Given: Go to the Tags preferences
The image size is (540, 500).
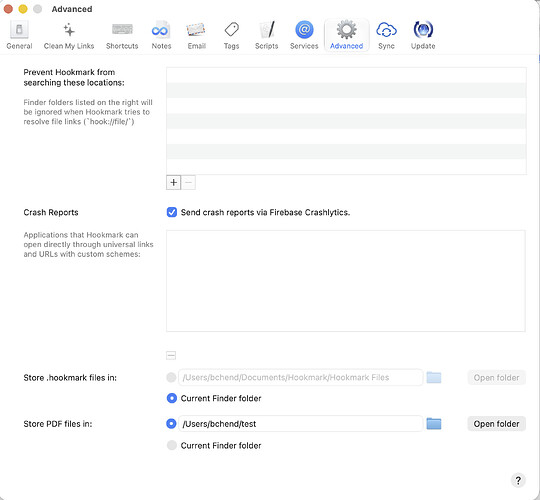Looking at the screenshot, I should [x=231, y=35].
